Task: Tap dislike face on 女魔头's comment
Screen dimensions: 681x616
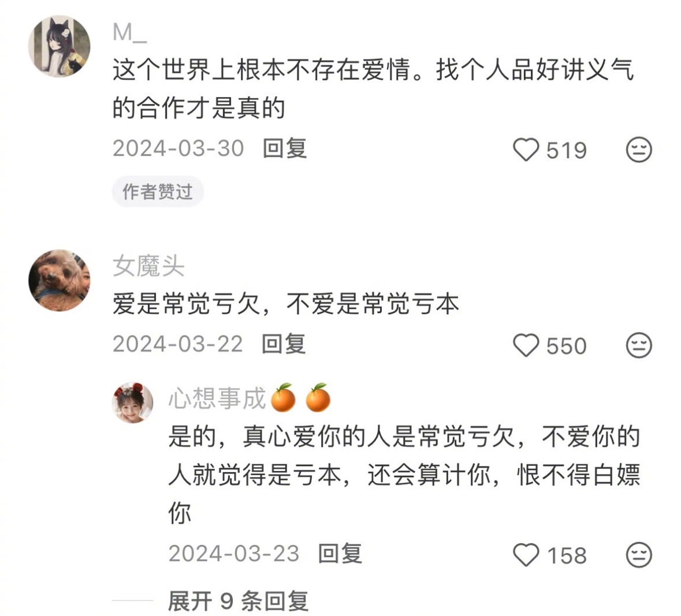Action: tap(639, 346)
